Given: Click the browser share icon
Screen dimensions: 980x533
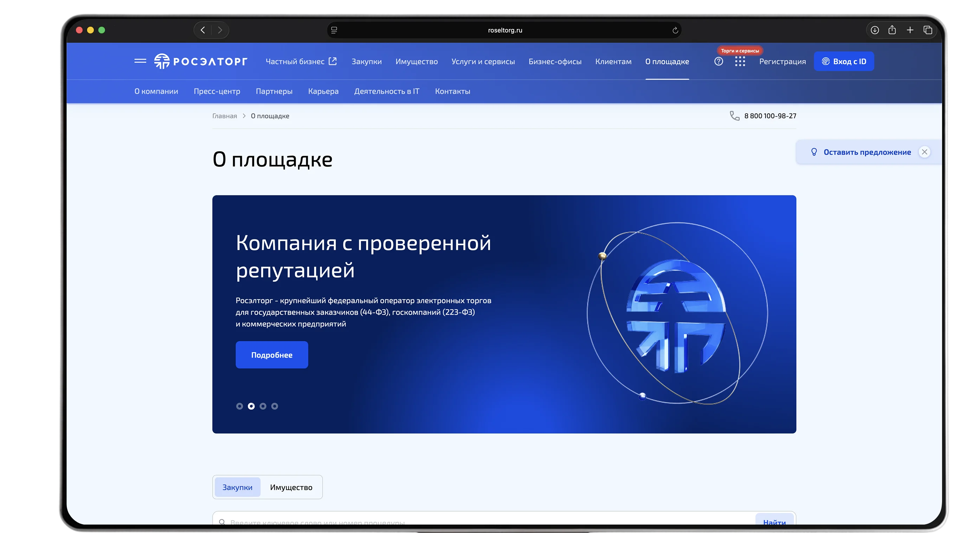Looking at the screenshot, I should tap(892, 30).
